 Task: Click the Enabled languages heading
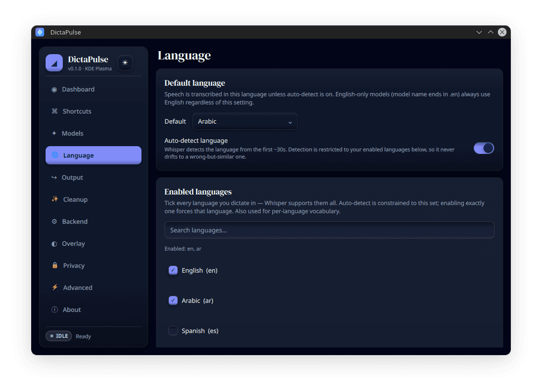point(198,192)
